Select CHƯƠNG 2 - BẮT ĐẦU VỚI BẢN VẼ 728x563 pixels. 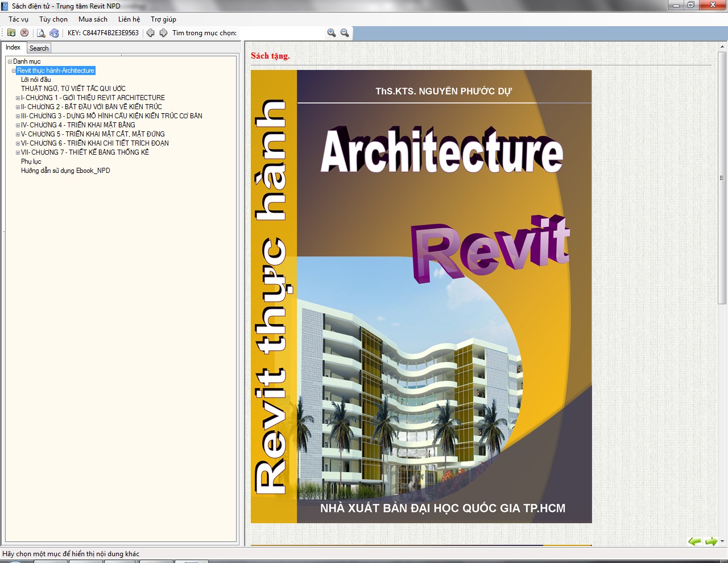92,107
